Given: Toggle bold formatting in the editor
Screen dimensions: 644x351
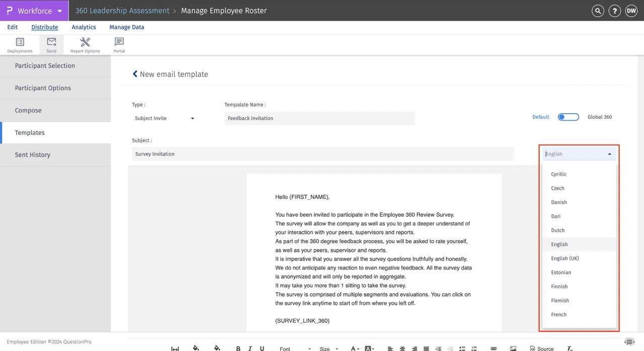Looking at the screenshot, I should point(238,347).
